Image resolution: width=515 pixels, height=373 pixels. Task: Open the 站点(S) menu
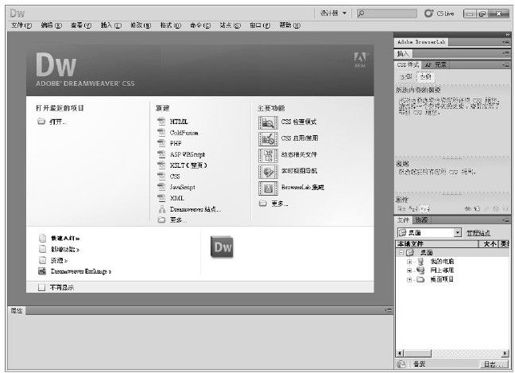[230, 25]
